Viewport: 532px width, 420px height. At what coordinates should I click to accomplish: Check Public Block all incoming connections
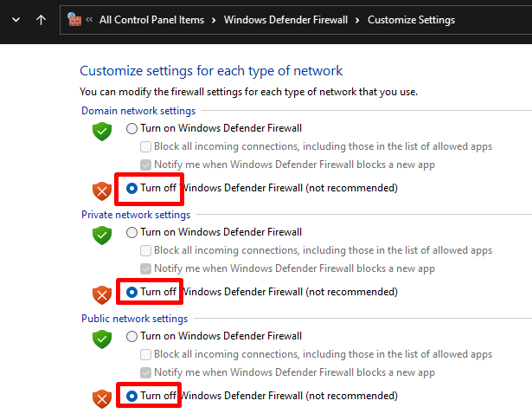point(145,354)
